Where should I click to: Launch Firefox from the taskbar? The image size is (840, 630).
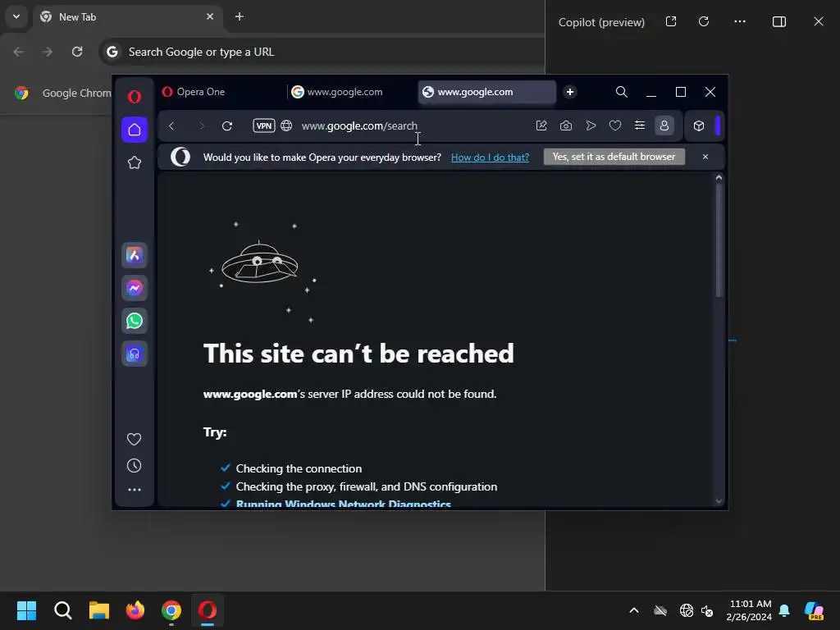[x=135, y=610]
